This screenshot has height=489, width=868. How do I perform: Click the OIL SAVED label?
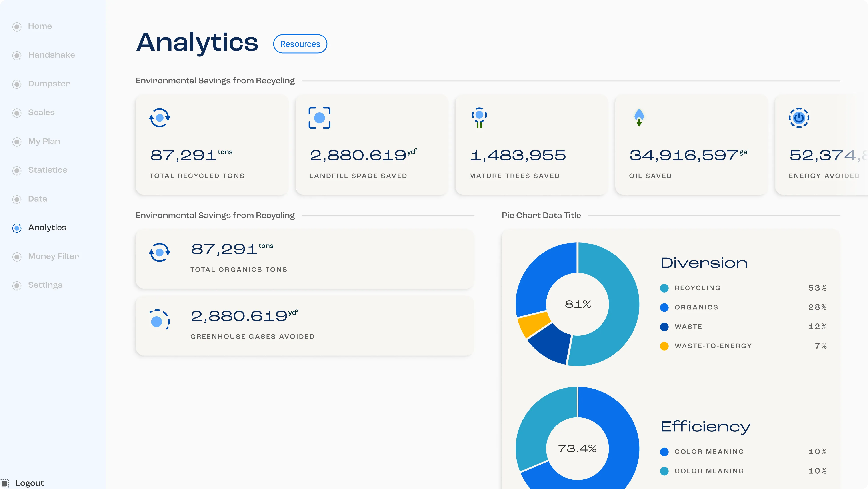click(x=650, y=176)
